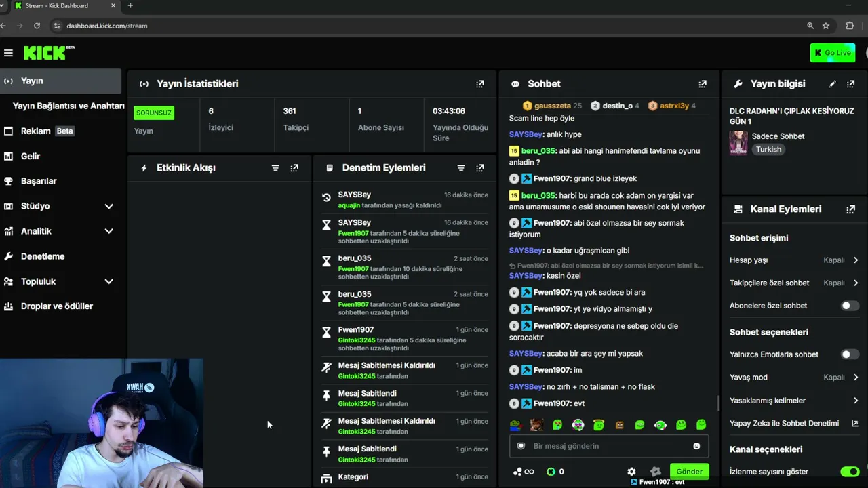Click the browser zoom magnifier icon

click(810, 26)
